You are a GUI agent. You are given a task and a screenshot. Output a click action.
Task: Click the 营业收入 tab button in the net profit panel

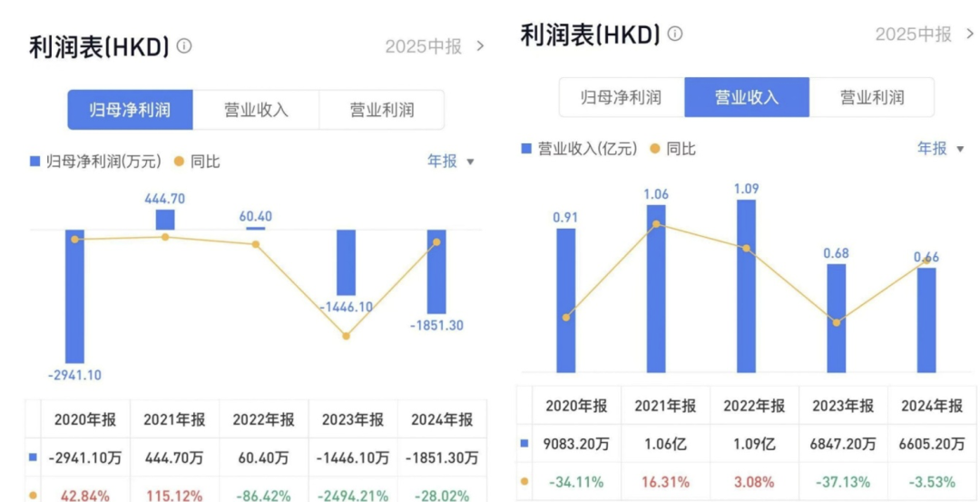pos(256,110)
